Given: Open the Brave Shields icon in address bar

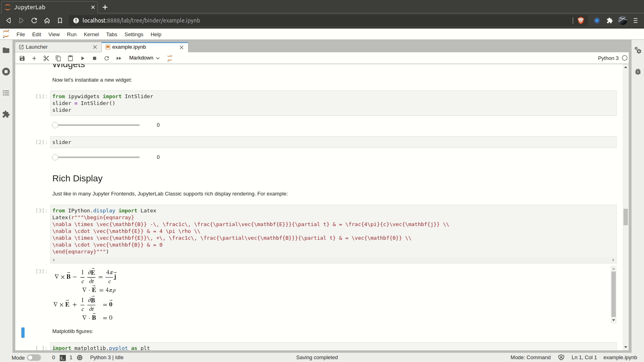Looking at the screenshot, I should point(581,21).
